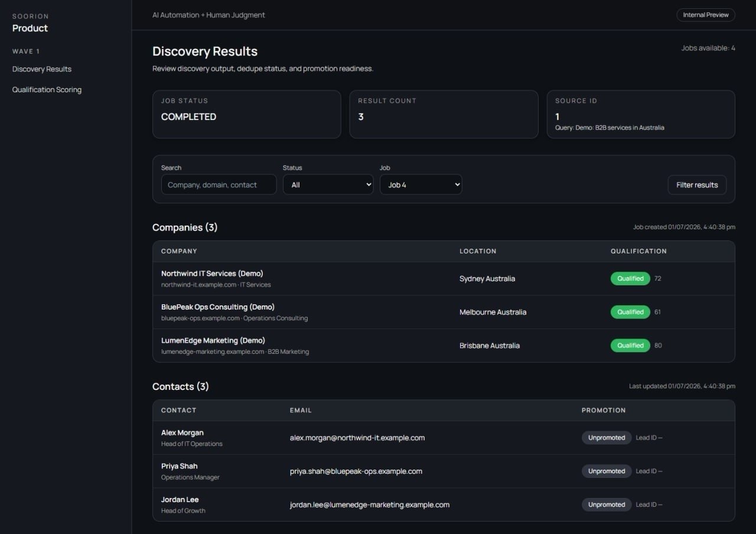
Task: Click the jordan.lee@lumenedge-marketing.example.com email
Action: 370,505
